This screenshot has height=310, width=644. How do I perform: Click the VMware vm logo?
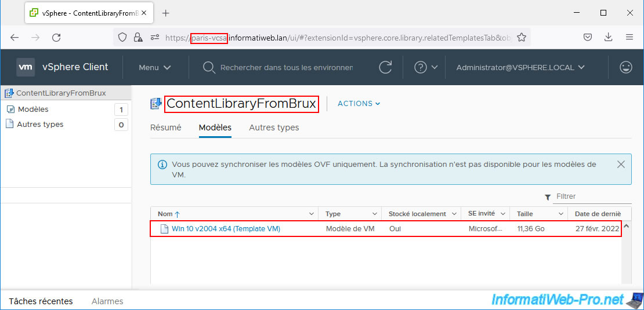click(x=26, y=67)
